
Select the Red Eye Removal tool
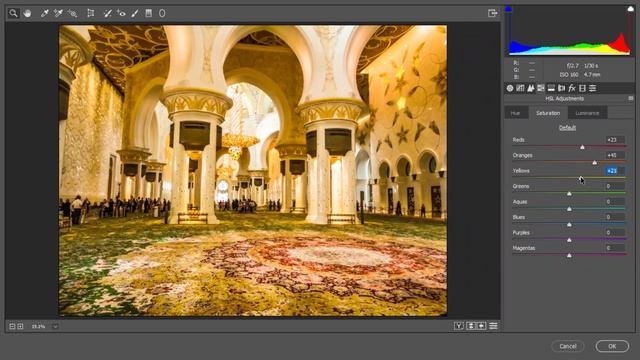click(x=121, y=13)
